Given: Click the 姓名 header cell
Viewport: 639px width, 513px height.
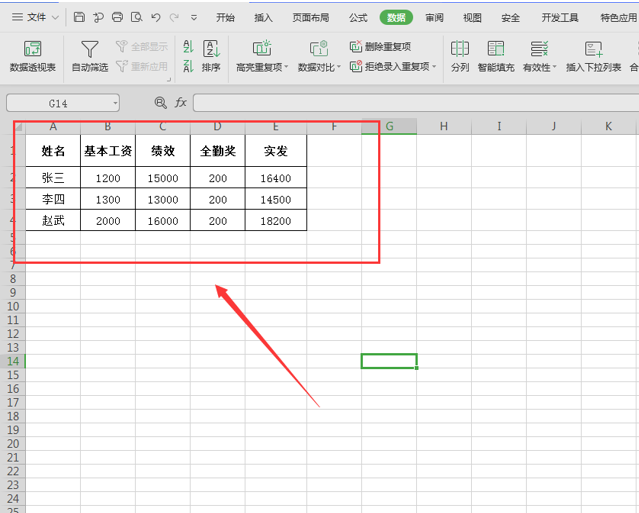Looking at the screenshot, I should pyautogui.click(x=53, y=151).
